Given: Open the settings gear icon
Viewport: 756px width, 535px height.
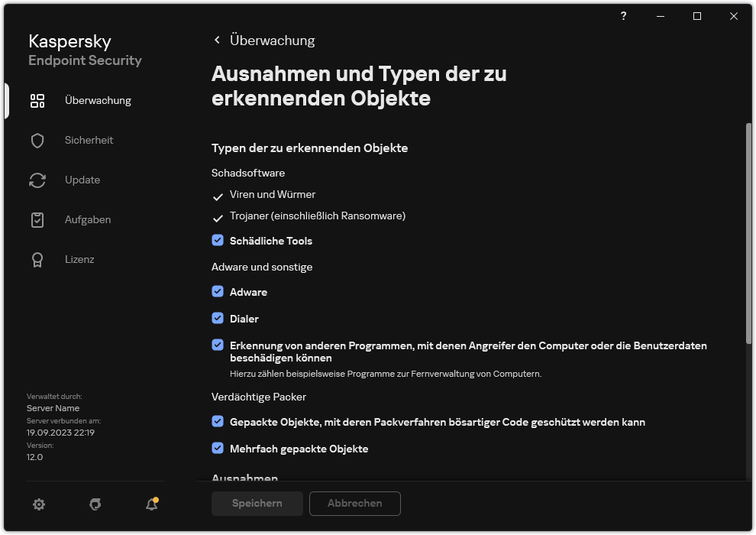Looking at the screenshot, I should click(x=38, y=504).
